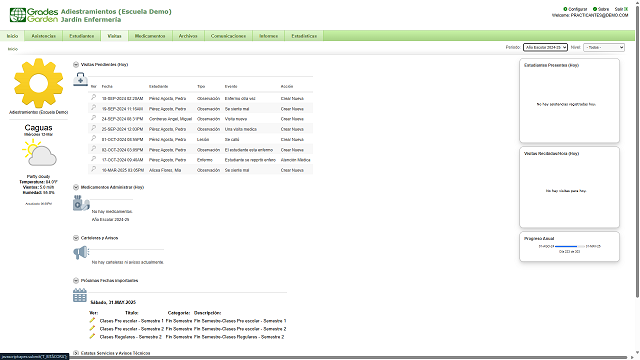This screenshot has width=640, height=360.
Task: Click 'Visitas Recidadas/Hora (Hoy)' panel title
Action: 551,154
